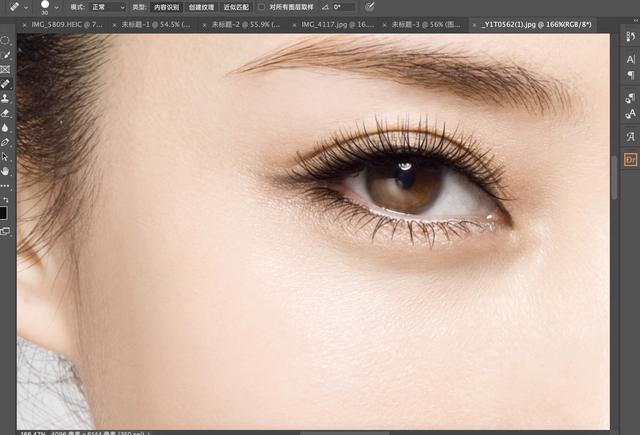Click the brush angle icon beside 0°
The width and height of the screenshot is (640, 435).
point(325,7)
